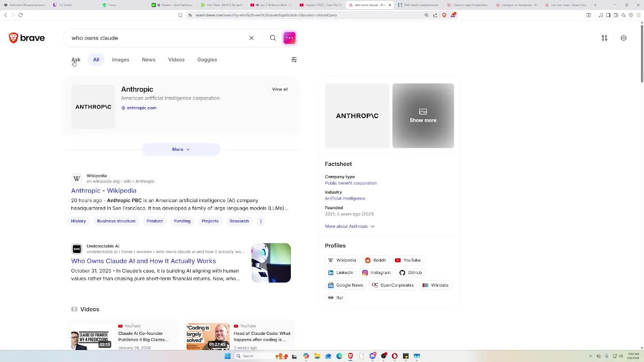Image resolution: width=644 pixels, height=362 pixels.
Task: Click the Brave Rewards triangle icon
Action: pos(453,15)
